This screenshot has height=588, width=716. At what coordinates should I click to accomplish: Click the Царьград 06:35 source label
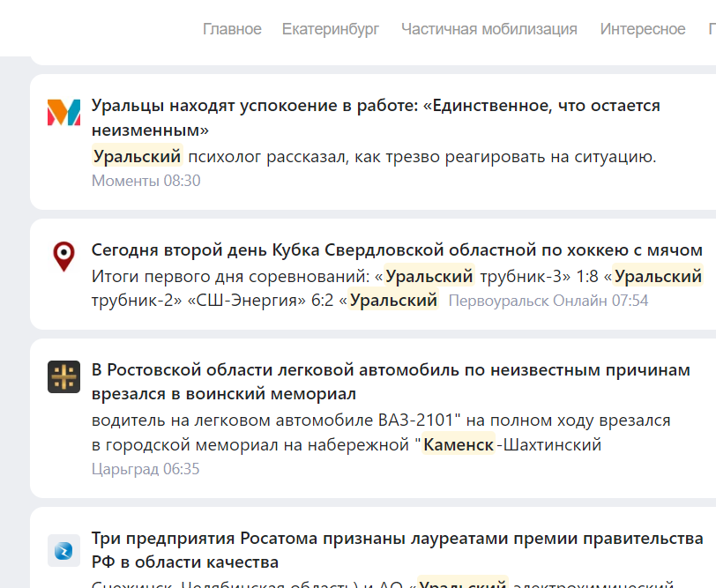click(x=145, y=469)
